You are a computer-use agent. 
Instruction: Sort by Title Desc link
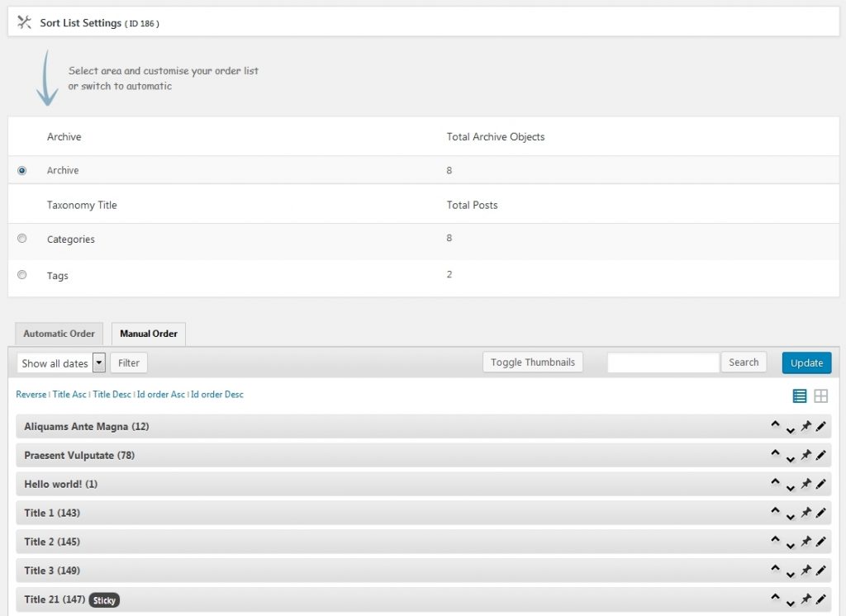(x=112, y=395)
